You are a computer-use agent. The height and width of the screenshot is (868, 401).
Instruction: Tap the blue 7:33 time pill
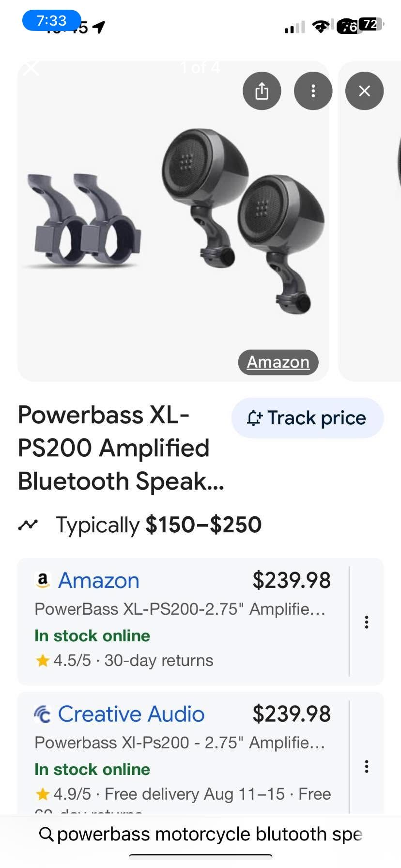click(51, 20)
